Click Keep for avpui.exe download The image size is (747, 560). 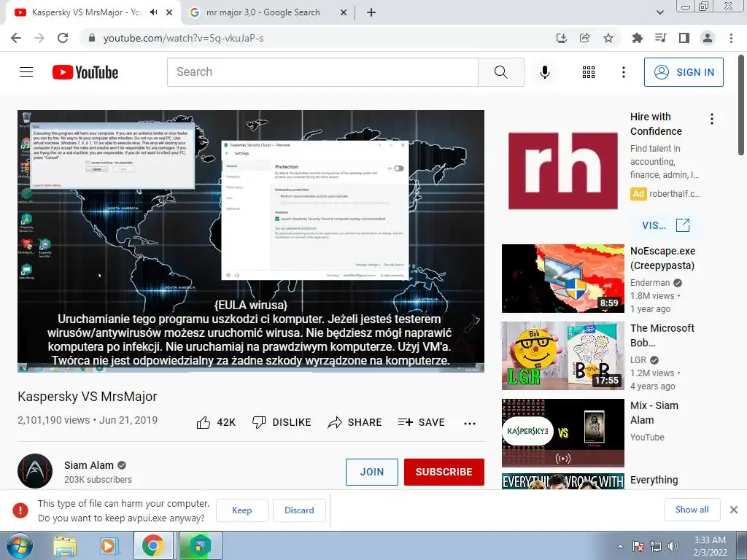(x=242, y=510)
